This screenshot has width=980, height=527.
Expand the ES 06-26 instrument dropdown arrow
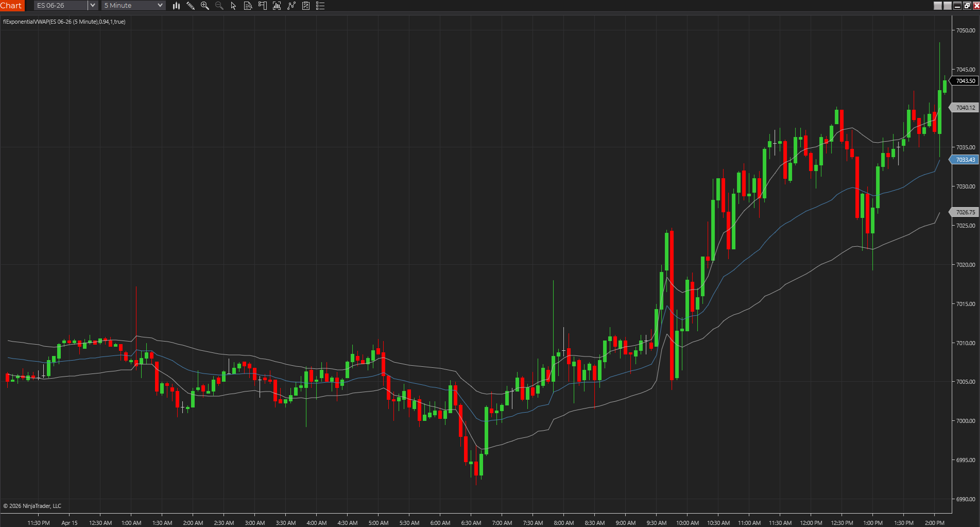click(92, 5)
